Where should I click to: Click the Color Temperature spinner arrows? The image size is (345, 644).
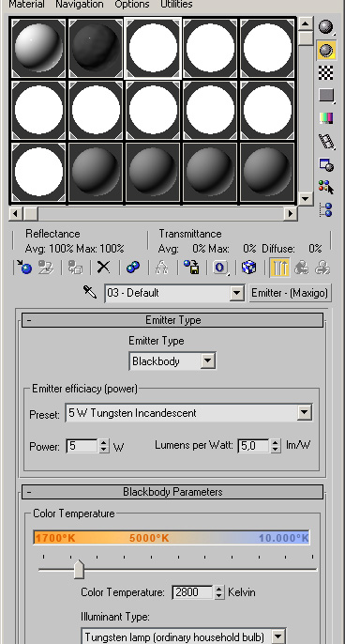click(x=219, y=592)
